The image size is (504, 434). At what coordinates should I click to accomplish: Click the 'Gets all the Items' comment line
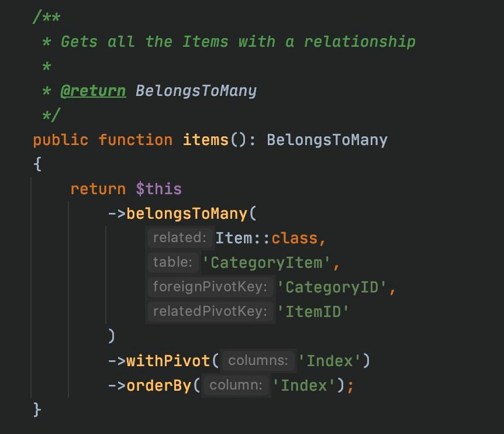pos(238,42)
